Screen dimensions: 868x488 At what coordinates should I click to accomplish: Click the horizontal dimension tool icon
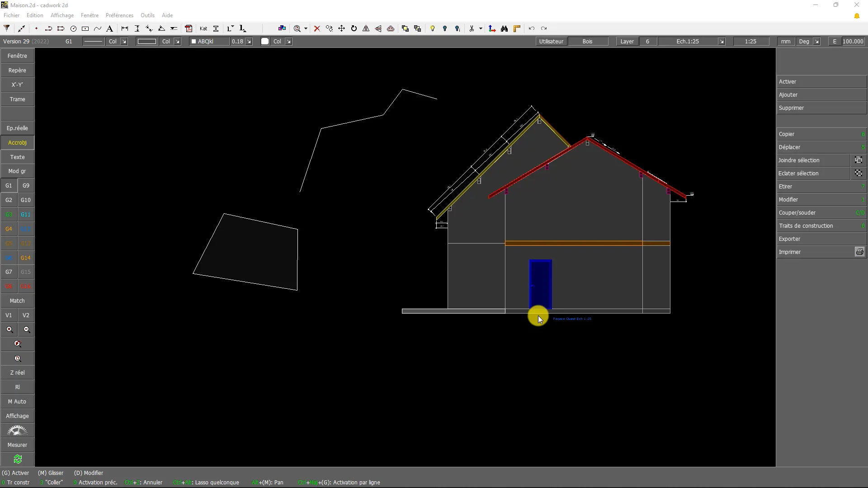pos(125,28)
